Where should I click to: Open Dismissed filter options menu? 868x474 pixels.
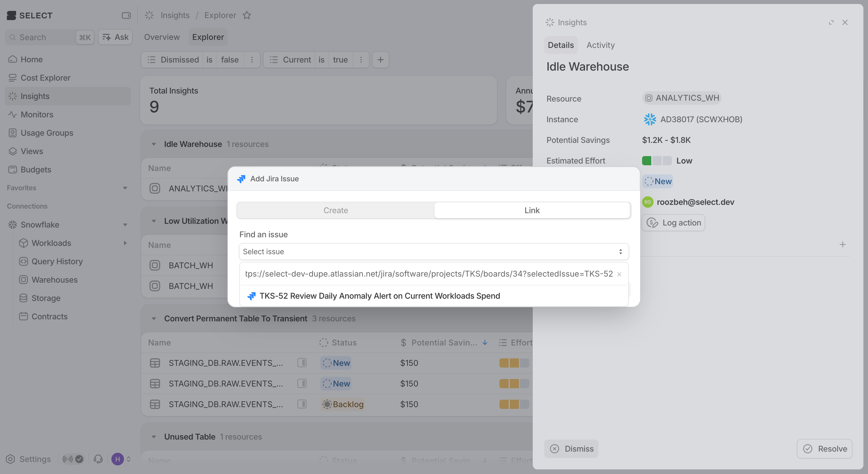(252, 60)
